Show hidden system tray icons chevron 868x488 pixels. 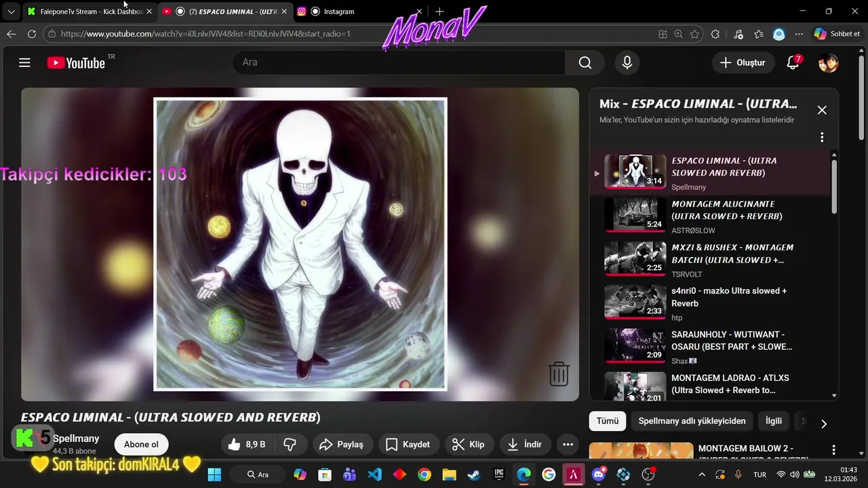click(x=703, y=474)
